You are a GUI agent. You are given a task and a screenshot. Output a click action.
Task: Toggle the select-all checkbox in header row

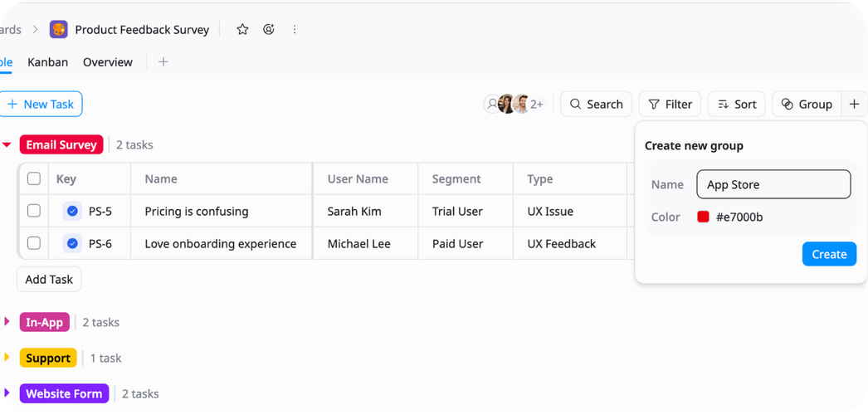tap(34, 178)
